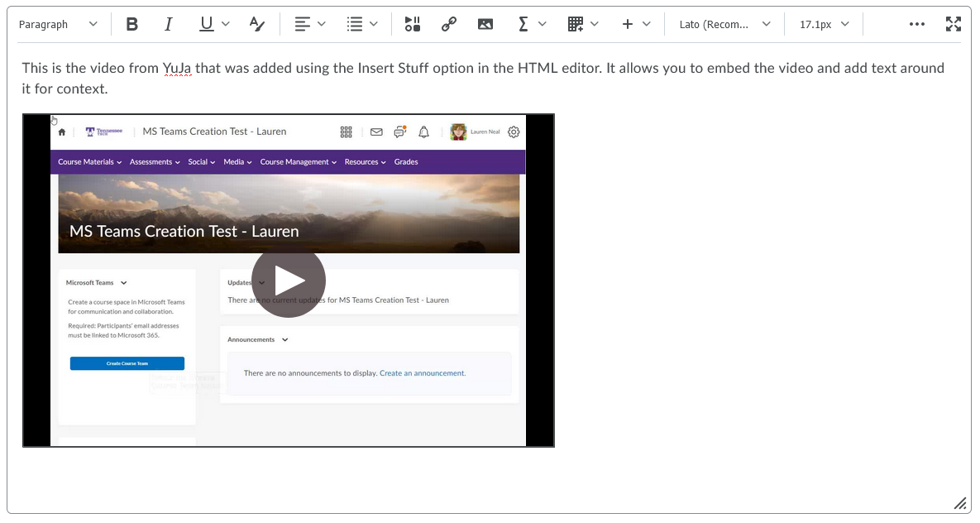Open the equation sigma menu
Viewport: 980px width, 523px height.
pyautogui.click(x=532, y=24)
